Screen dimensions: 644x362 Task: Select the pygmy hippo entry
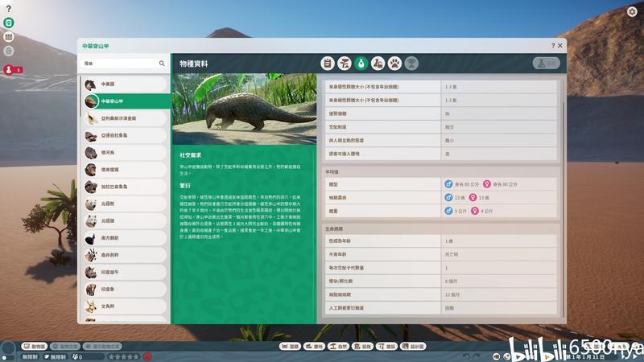pos(126,153)
